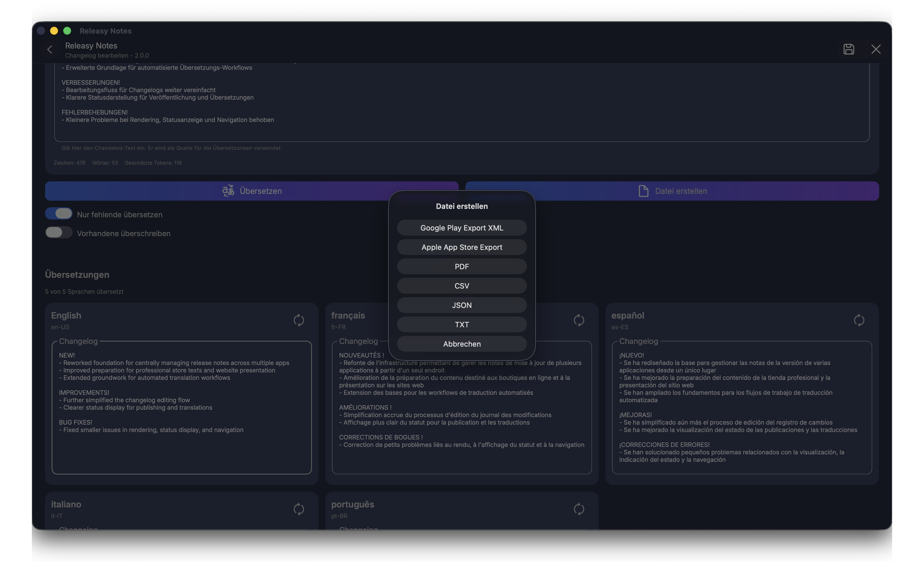This screenshot has width=924, height=572.
Task: Refresh the italiano translation
Action: point(299,509)
